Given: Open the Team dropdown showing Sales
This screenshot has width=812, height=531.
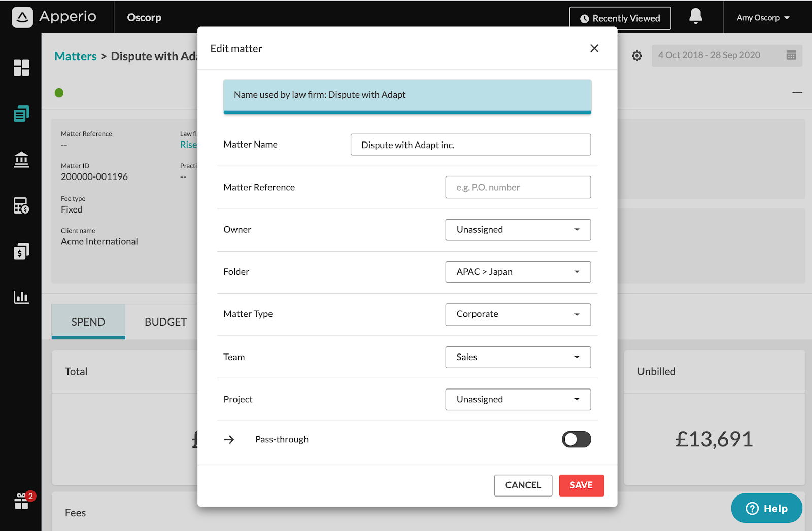Looking at the screenshot, I should pos(518,357).
